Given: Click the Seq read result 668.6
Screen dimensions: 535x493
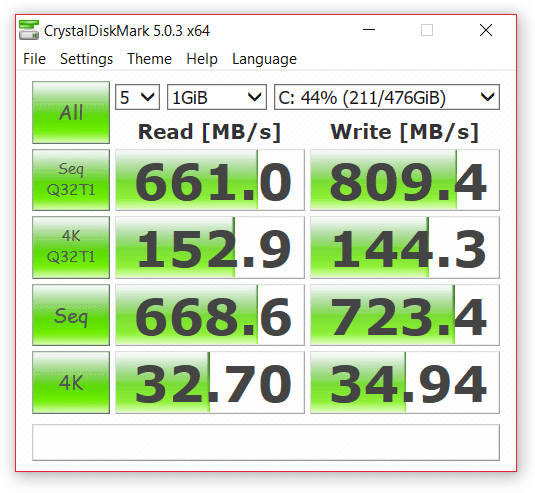Looking at the screenshot, I should pos(210,315).
